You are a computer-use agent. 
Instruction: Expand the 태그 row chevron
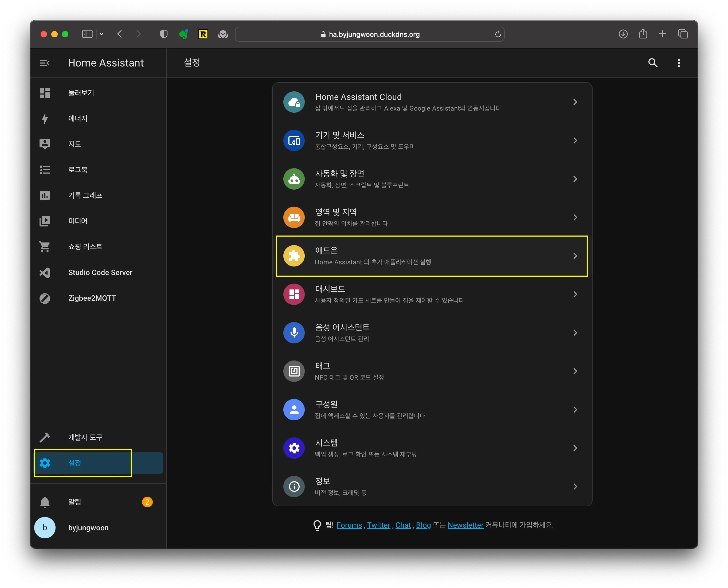(x=575, y=371)
